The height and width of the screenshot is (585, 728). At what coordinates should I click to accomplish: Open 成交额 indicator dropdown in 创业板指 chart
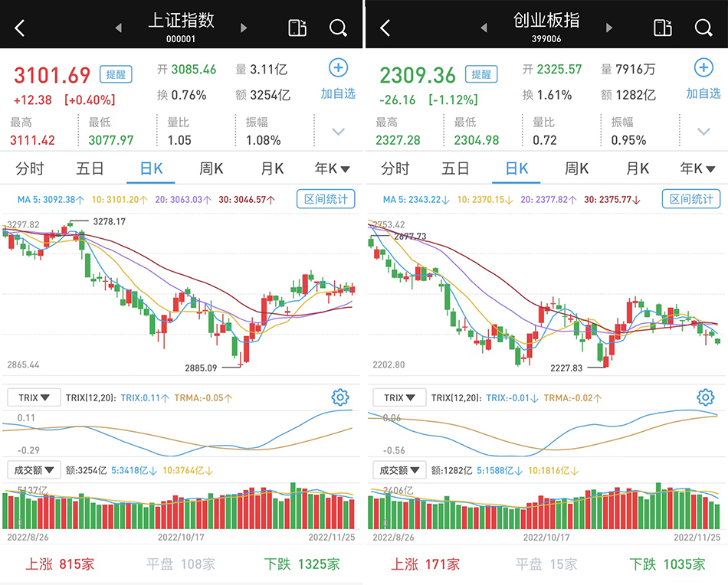click(x=398, y=470)
